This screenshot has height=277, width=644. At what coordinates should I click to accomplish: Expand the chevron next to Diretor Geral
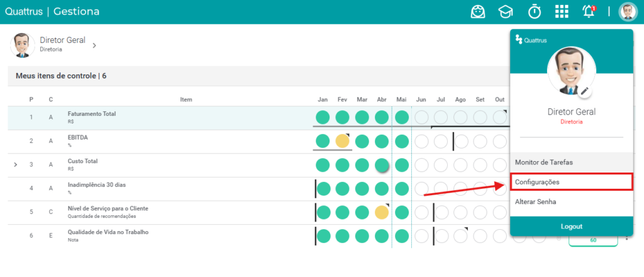coord(94,45)
